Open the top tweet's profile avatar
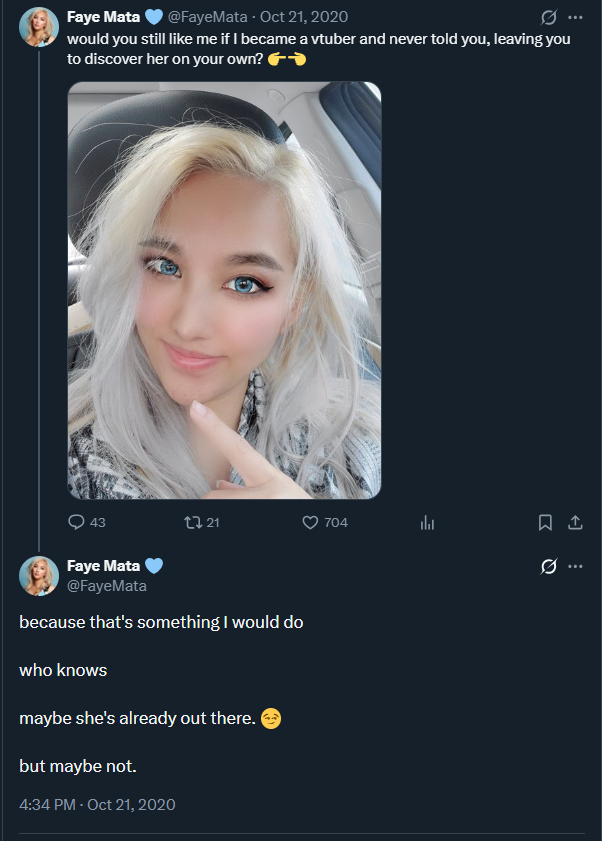 (39, 26)
